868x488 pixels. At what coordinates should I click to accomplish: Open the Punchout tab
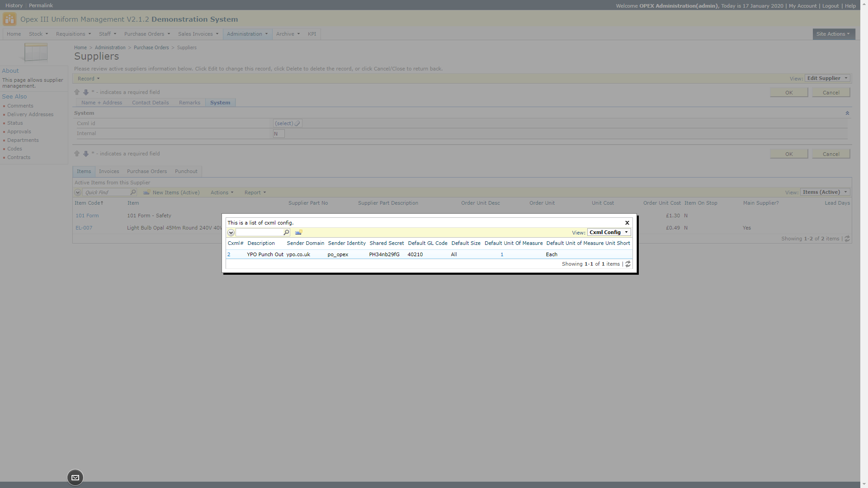click(x=186, y=171)
